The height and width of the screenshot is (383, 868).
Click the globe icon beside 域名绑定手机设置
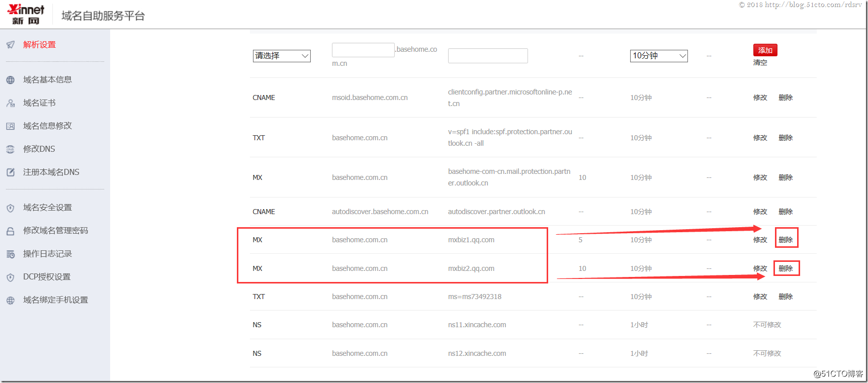point(11,301)
